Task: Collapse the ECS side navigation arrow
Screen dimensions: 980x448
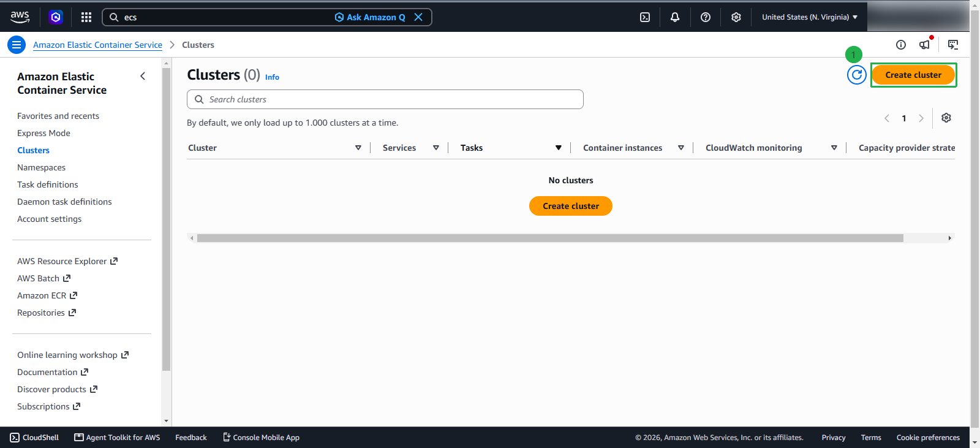Action: 143,76
